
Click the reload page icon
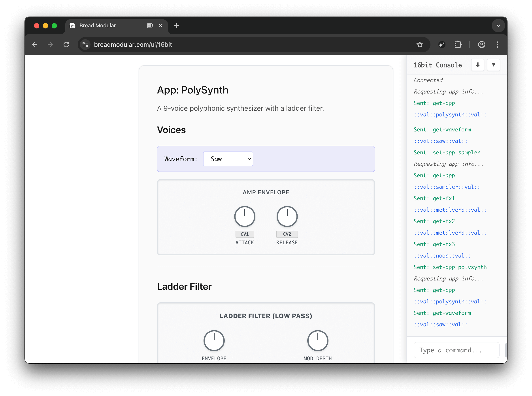coord(66,45)
